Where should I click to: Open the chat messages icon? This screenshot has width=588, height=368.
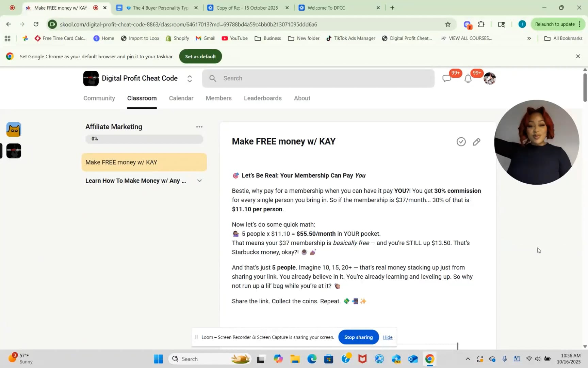click(447, 79)
